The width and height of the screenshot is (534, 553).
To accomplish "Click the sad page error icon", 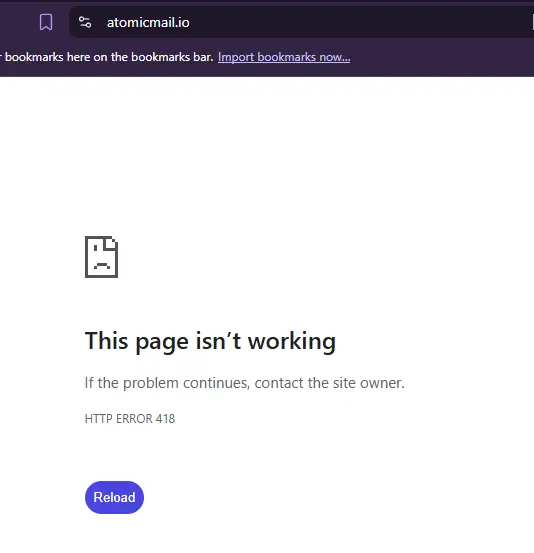I will tap(102, 257).
